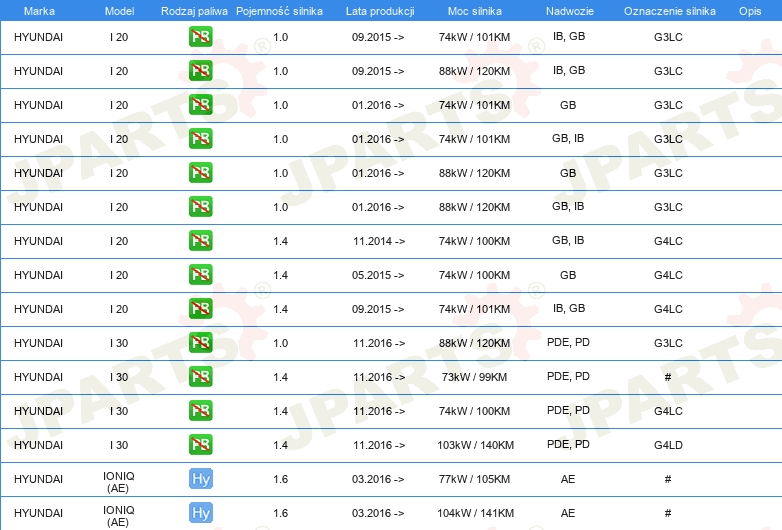Select the 103kW / 140KM power cell
Viewport: 782px width, 530px height.
tap(475, 445)
